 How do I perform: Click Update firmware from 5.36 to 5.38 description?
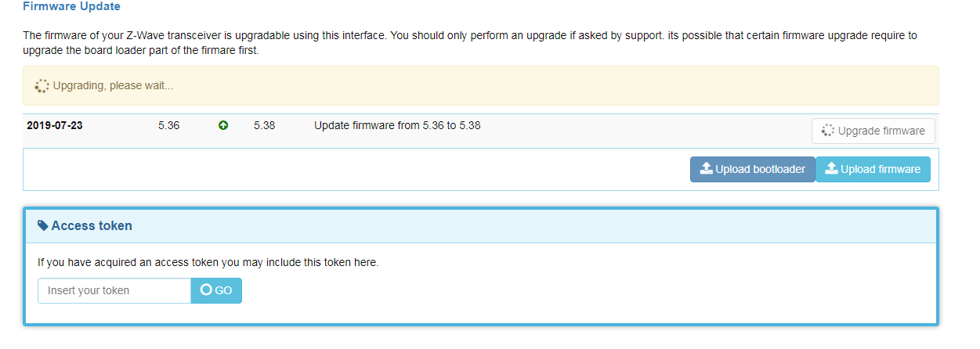397,125
